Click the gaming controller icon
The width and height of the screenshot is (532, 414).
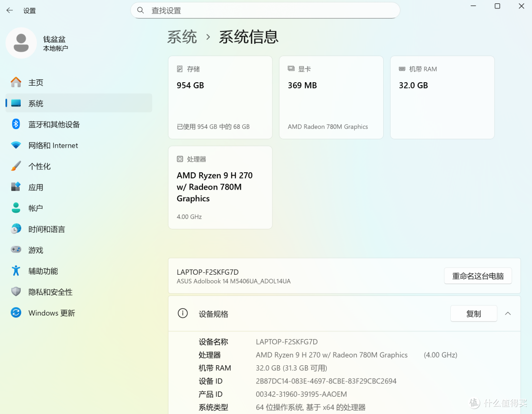coord(16,250)
